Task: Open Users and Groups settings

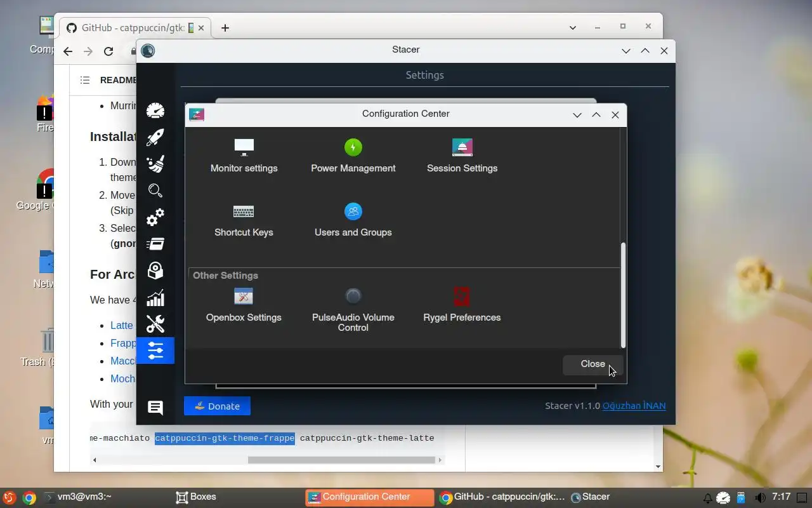Action: pos(353,220)
